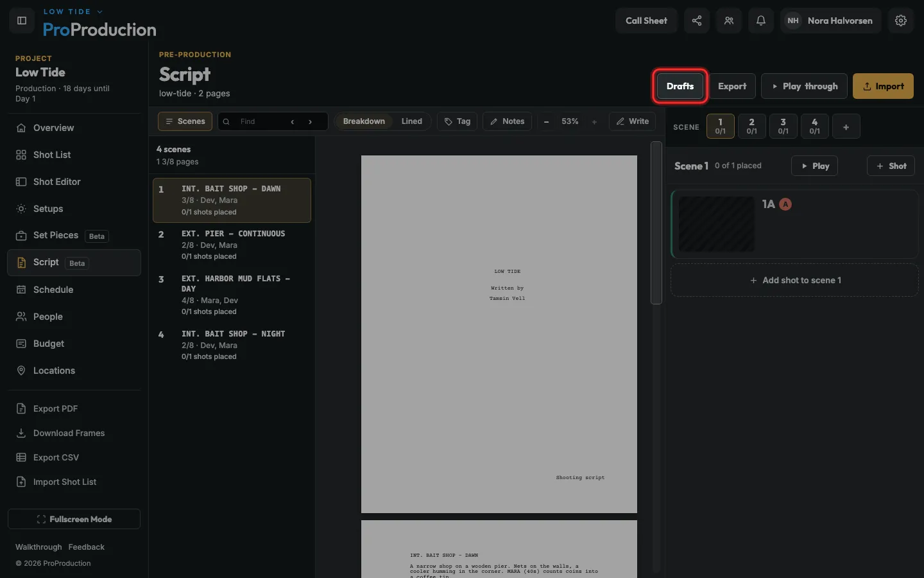
Task: Select scene tab 4
Action: [814, 126]
